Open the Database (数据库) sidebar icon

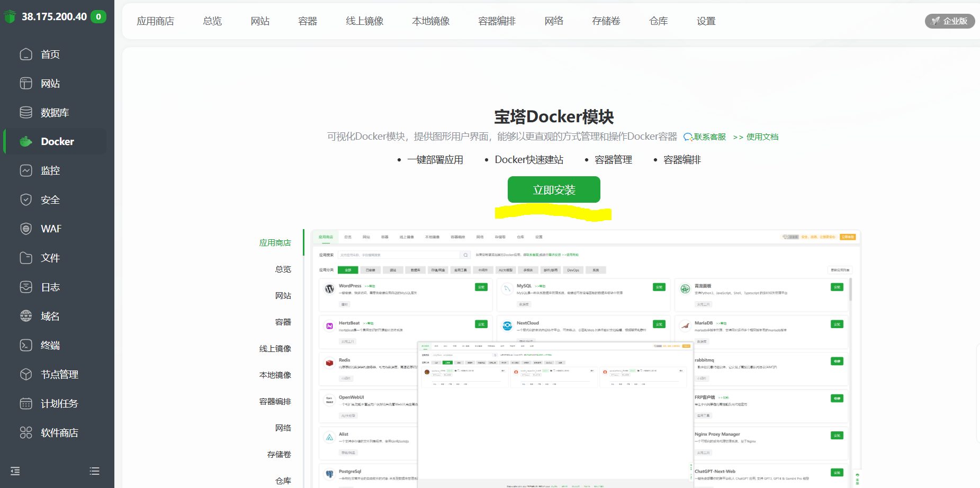pyautogui.click(x=26, y=113)
